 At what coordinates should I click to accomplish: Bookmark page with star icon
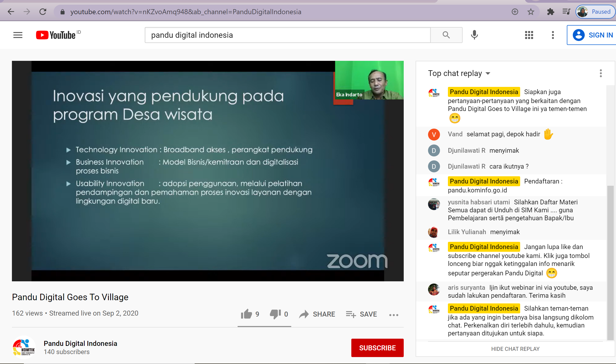point(531,12)
